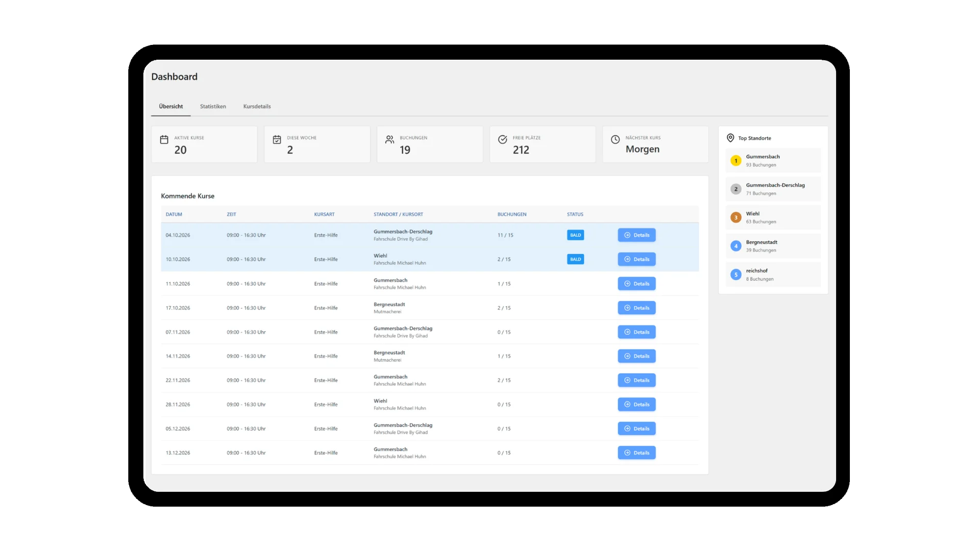Switch to the Übersicht tab
This screenshot has width=980, height=551.
170,106
